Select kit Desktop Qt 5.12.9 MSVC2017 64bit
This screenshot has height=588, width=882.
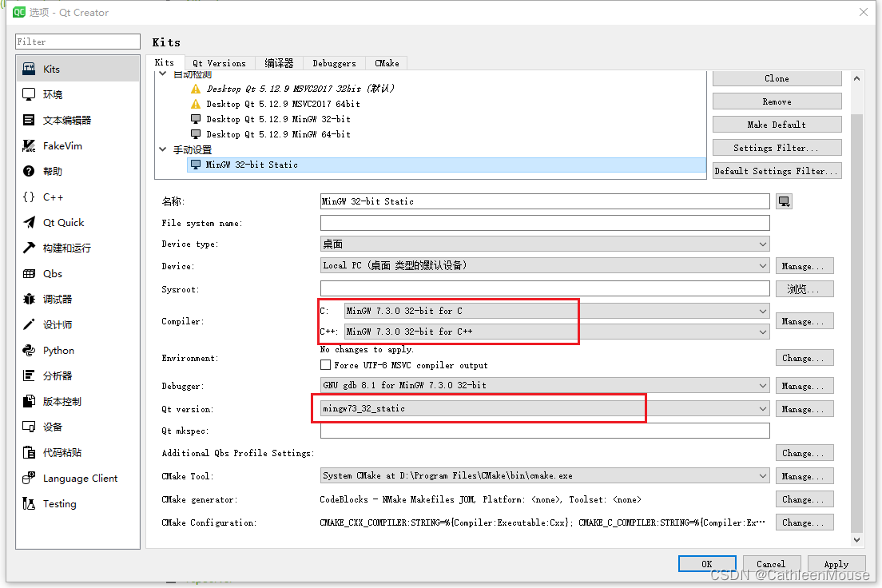pyautogui.click(x=283, y=104)
